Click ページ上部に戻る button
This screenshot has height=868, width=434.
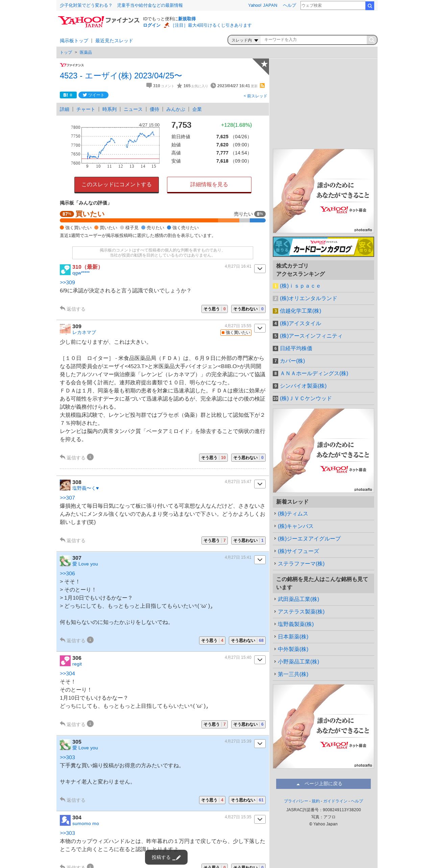[x=323, y=784]
